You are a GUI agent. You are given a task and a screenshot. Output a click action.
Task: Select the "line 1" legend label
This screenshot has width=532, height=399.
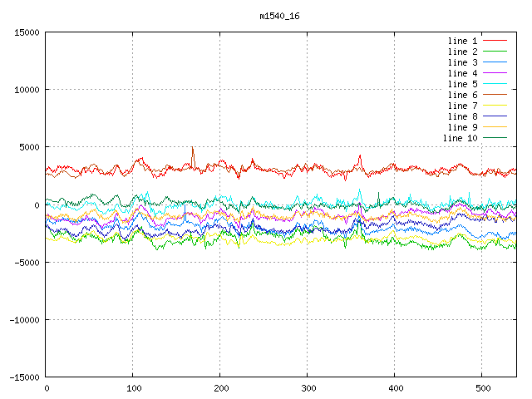click(462, 41)
